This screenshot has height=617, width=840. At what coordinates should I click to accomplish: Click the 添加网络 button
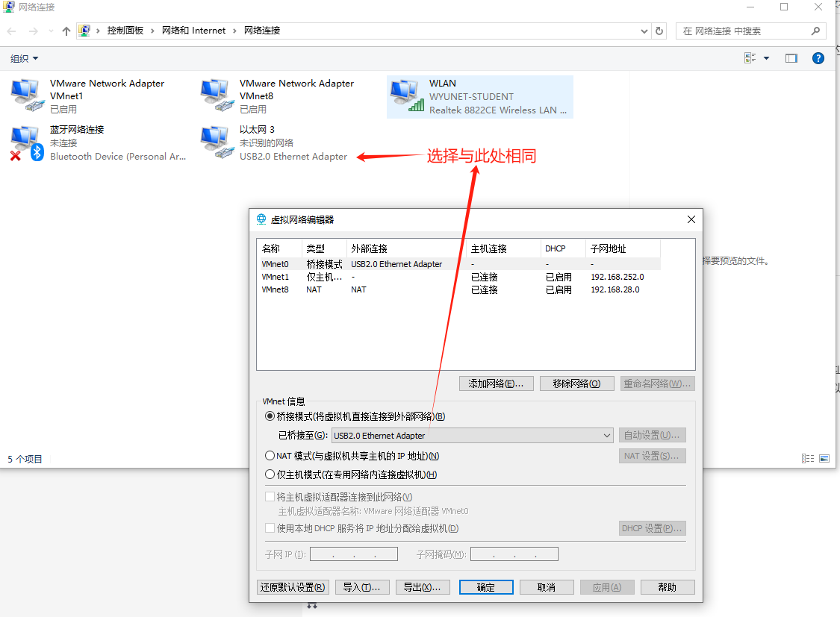point(497,383)
